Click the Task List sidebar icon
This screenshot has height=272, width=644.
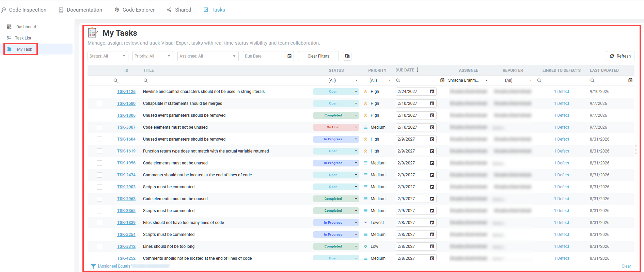(x=9, y=38)
